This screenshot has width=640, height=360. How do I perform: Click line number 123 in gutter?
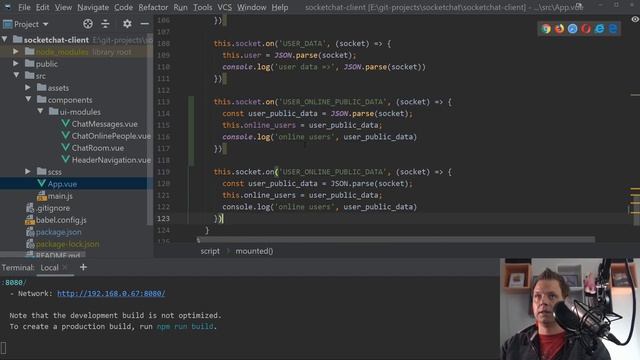(163, 218)
